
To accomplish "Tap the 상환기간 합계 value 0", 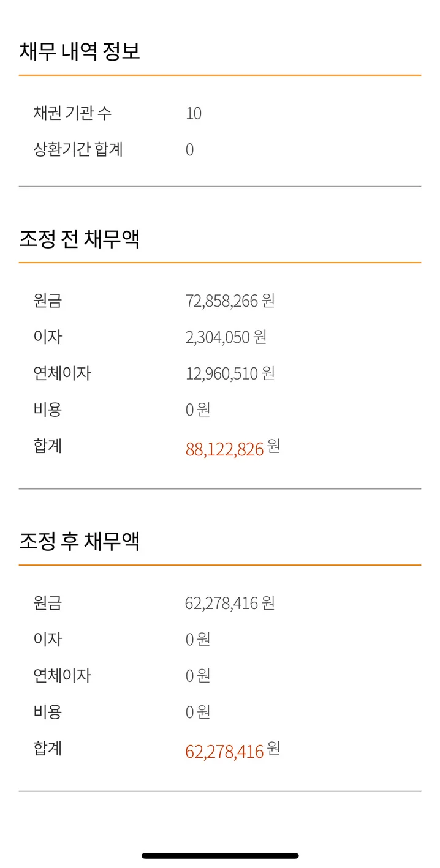I will coord(189,150).
